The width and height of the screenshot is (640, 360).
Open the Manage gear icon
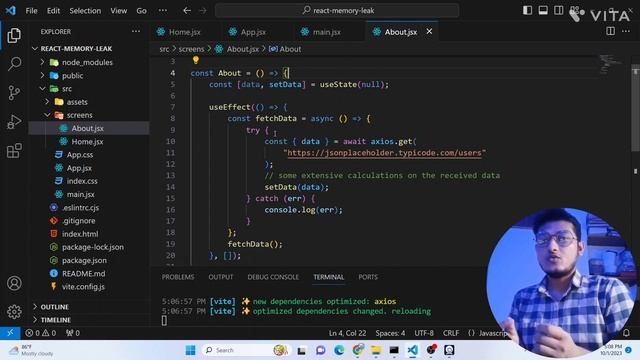coord(14,311)
